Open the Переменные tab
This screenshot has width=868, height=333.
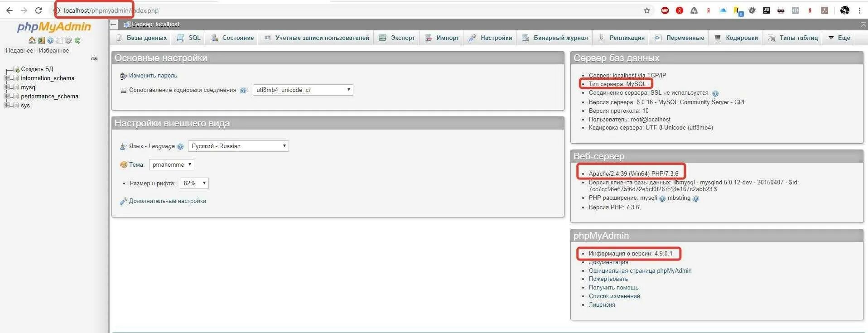point(679,38)
